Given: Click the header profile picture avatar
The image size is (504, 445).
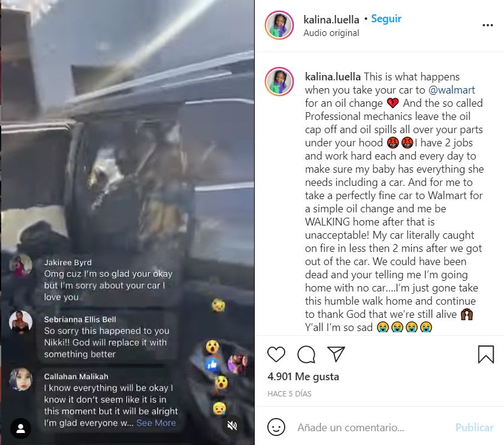Looking at the screenshot, I should pyautogui.click(x=279, y=25).
